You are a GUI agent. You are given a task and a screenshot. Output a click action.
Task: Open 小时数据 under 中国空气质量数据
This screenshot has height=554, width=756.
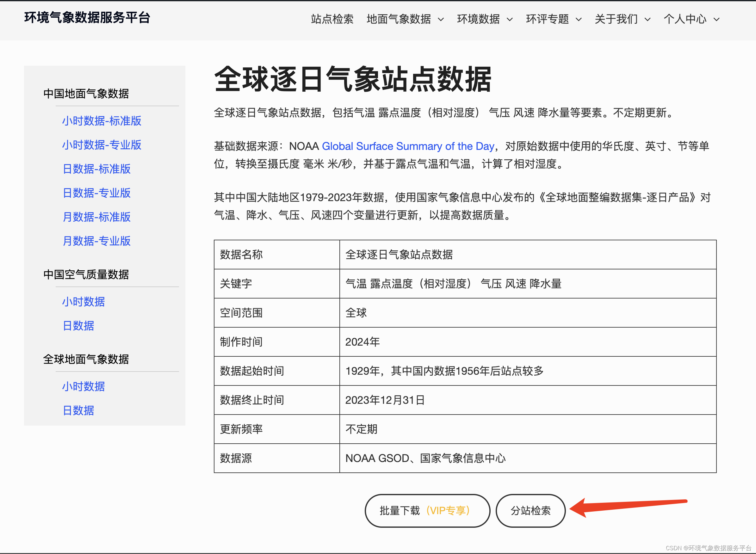[x=84, y=301]
